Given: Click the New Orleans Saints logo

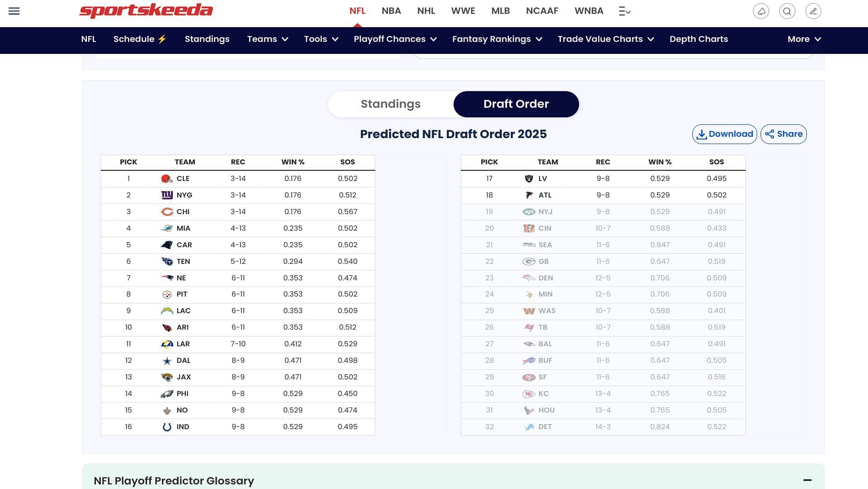Looking at the screenshot, I should (x=167, y=411).
